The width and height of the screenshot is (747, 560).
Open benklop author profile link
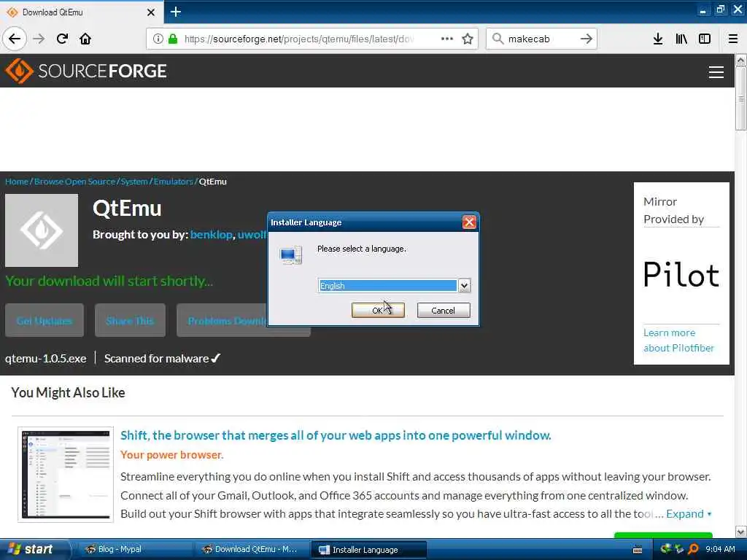211,235
